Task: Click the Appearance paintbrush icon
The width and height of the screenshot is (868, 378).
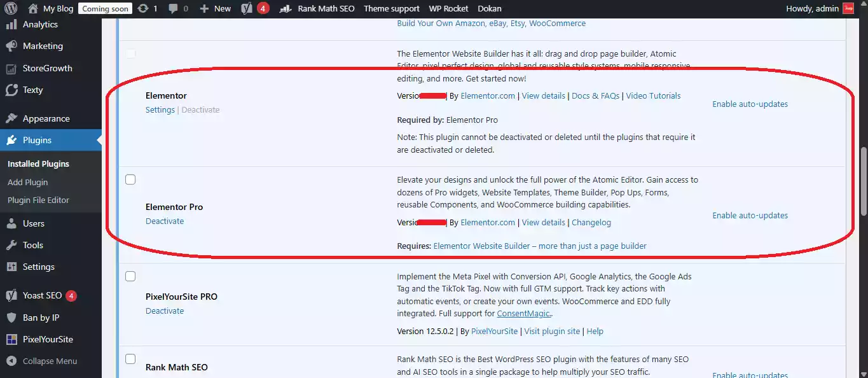Action: click(x=11, y=118)
